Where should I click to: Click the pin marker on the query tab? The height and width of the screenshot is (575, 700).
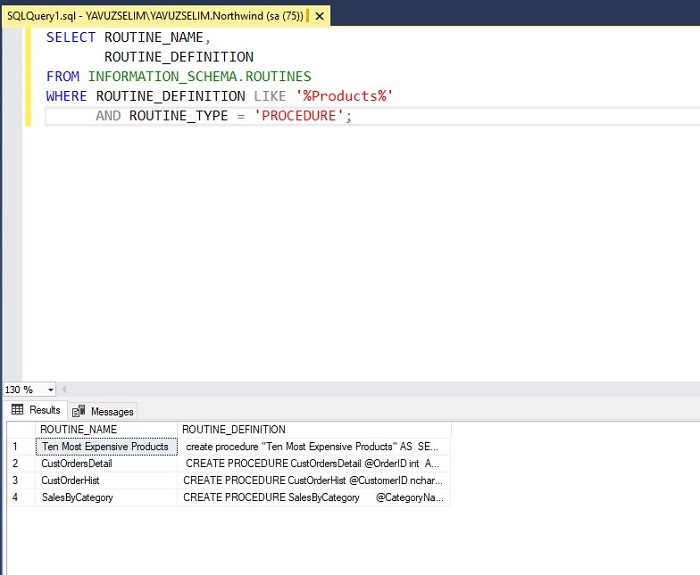tap(308, 16)
